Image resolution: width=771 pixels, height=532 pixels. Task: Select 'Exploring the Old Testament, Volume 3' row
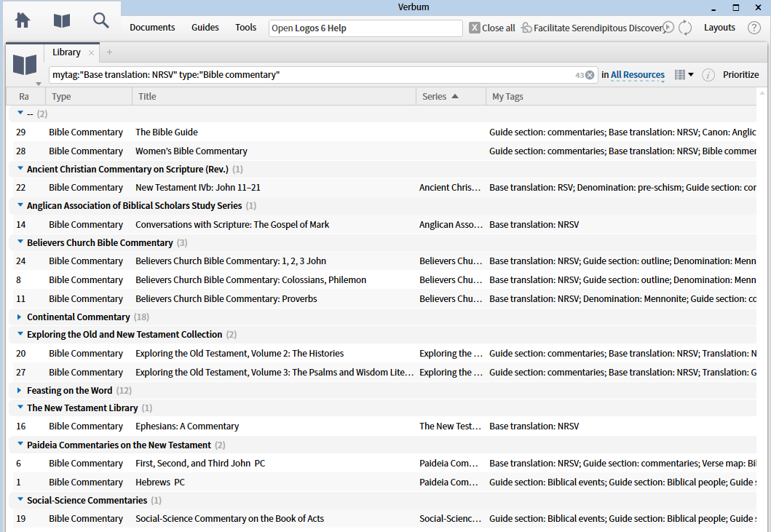(382, 372)
